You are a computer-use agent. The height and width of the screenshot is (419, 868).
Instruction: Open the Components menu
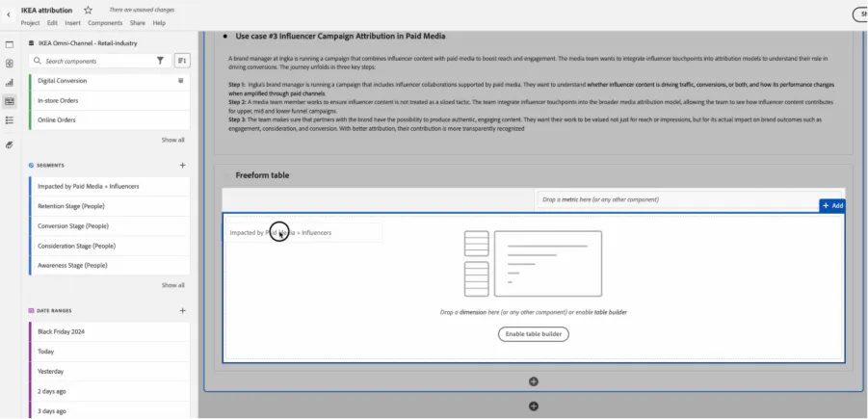coord(105,23)
